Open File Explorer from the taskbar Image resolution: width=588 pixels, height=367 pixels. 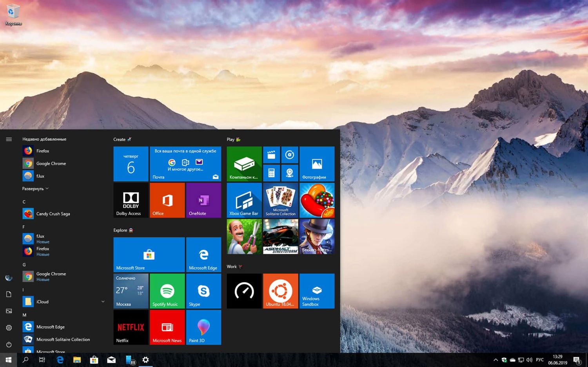(77, 360)
